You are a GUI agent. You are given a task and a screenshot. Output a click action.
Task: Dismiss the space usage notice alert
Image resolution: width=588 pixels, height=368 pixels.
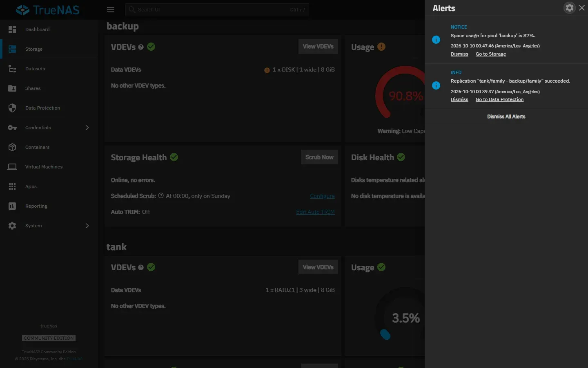[x=459, y=54]
